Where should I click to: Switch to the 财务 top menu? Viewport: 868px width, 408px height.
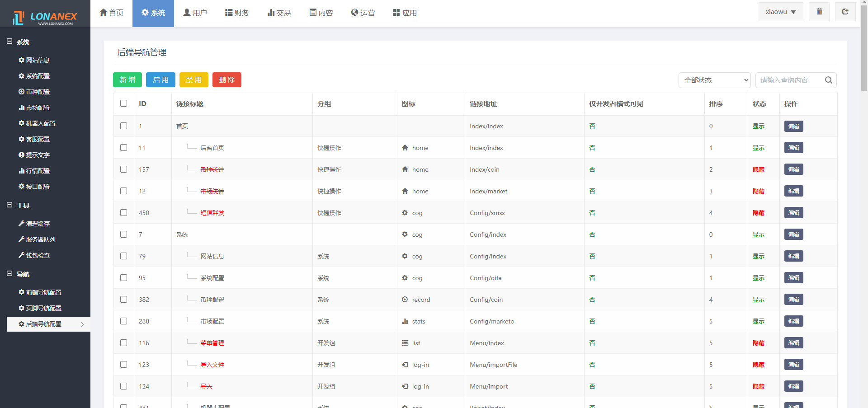[237, 13]
